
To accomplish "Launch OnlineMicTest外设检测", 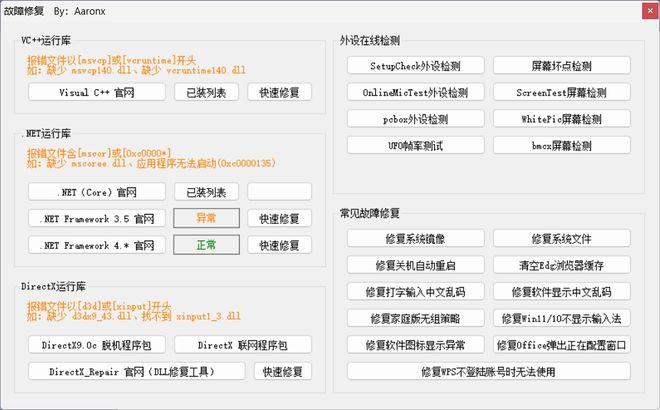I will pos(415,92).
